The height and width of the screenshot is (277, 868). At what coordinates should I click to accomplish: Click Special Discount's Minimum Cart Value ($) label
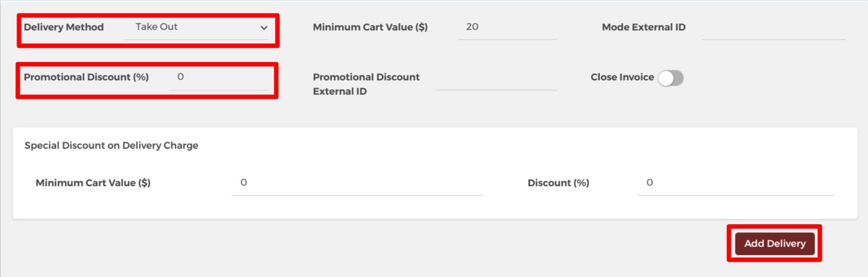(93, 183)
